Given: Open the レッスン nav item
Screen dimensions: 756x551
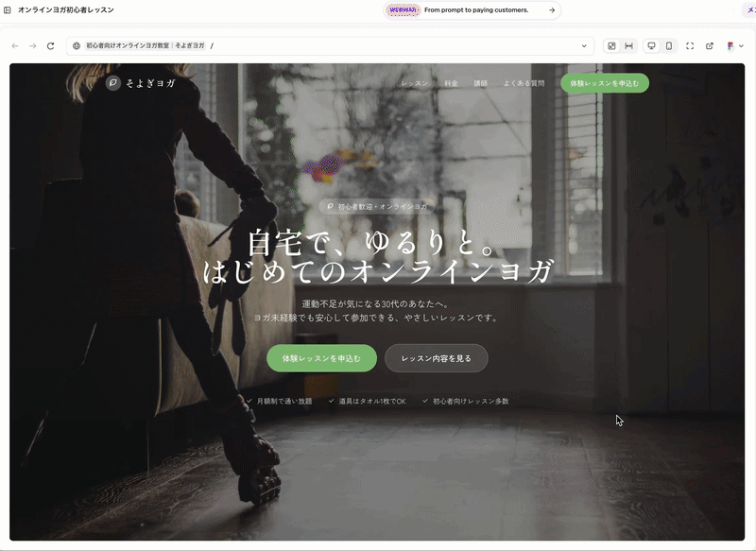Looking at the screenshot, I should tap(415, 83).
